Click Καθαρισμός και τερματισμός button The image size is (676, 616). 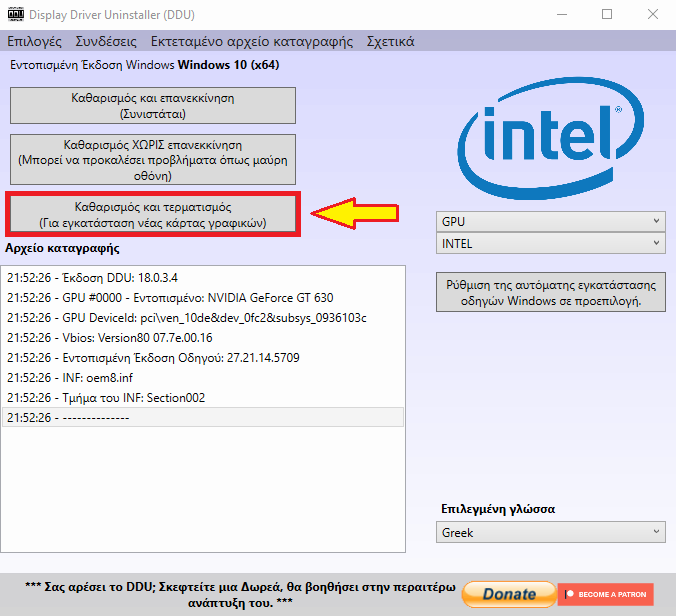pos(153,214)
